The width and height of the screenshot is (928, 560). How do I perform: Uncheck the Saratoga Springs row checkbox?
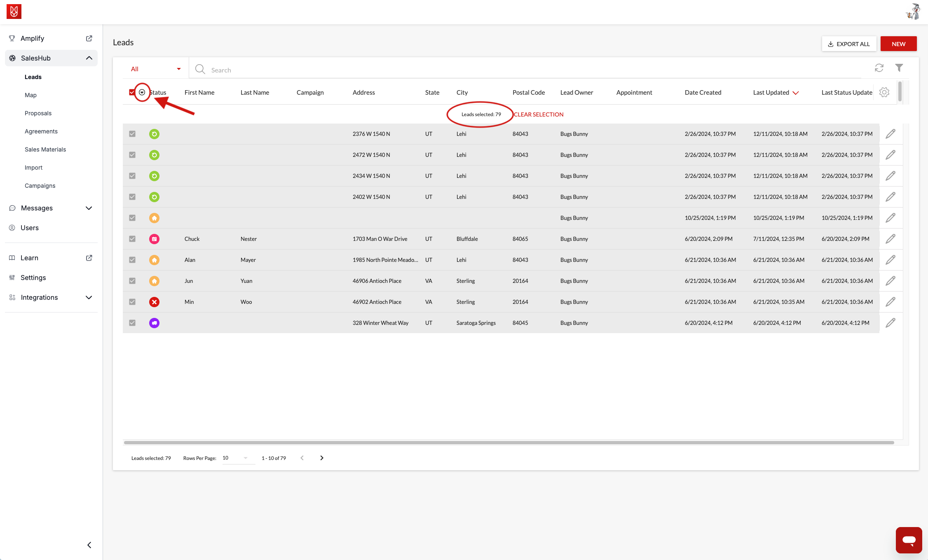pos(132,323)
